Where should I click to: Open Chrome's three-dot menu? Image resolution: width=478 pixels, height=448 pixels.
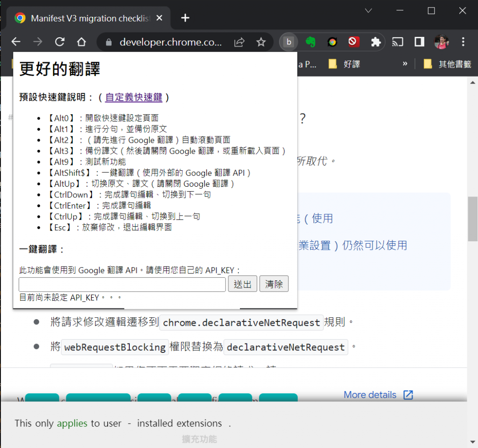[x=463, y=42]
